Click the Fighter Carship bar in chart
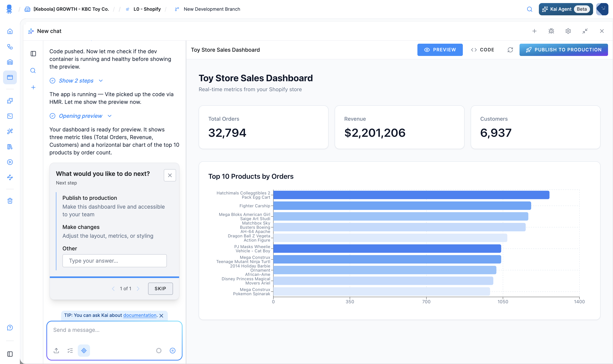 tap(402, 206)
